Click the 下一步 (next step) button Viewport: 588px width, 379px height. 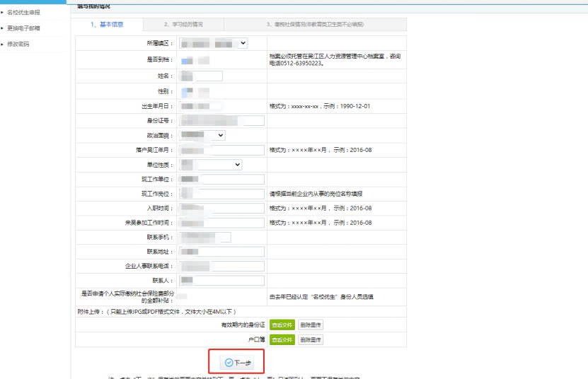point(238,363)
